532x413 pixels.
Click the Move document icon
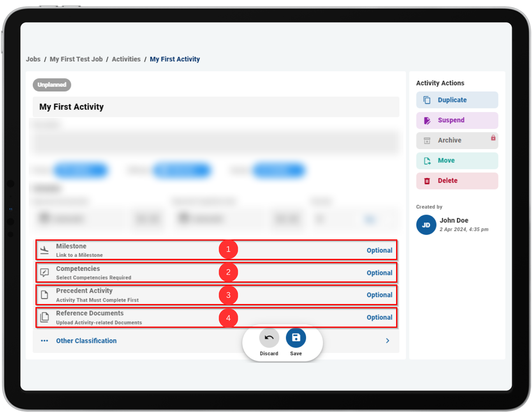pyautogui.click(x=427, y=161)
